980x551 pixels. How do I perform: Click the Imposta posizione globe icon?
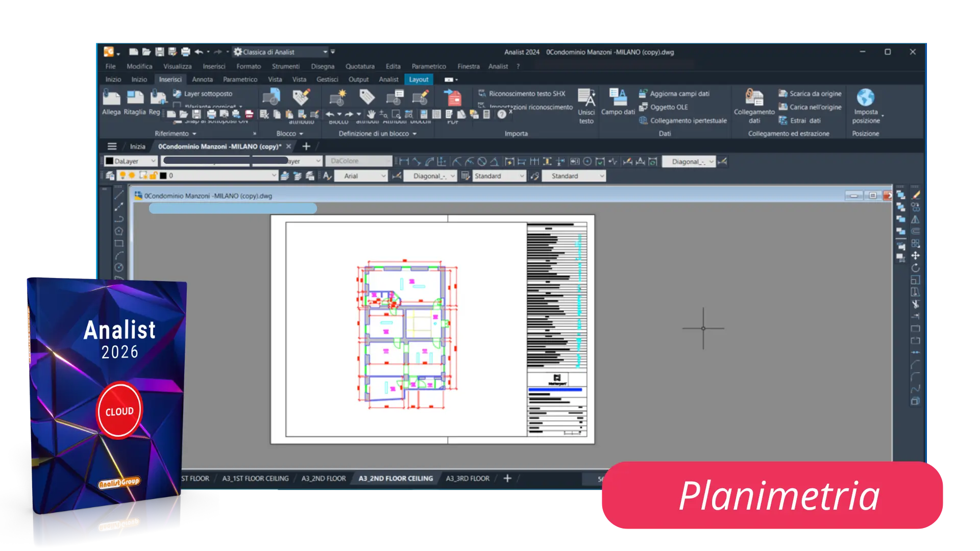tap(865, 97)
